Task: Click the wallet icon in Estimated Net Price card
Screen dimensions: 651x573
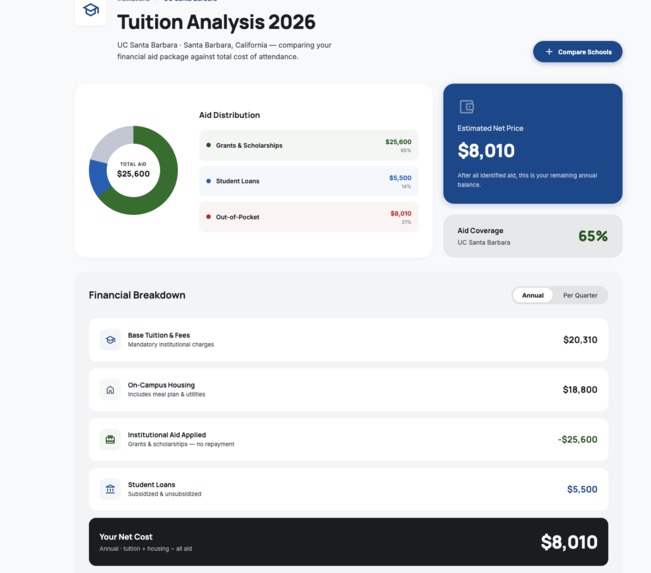Action: point(467,107)
